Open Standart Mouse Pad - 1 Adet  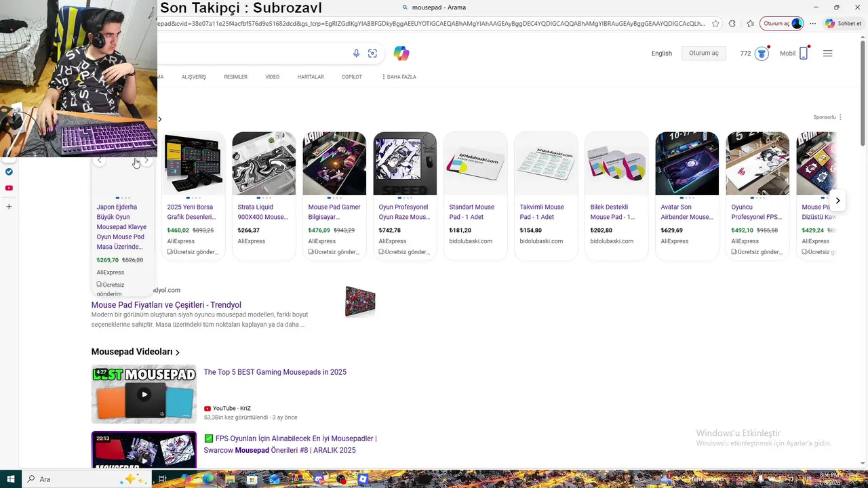coord(471,212)
